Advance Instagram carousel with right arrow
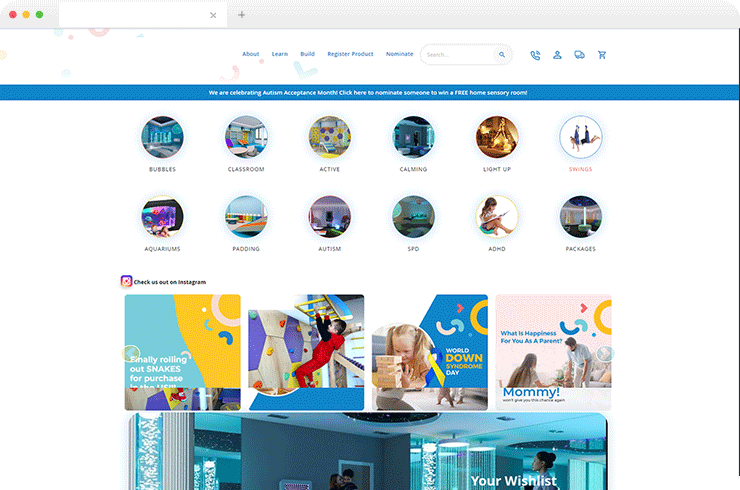Screen dimensions: 740x490 (x=605, y=353)
